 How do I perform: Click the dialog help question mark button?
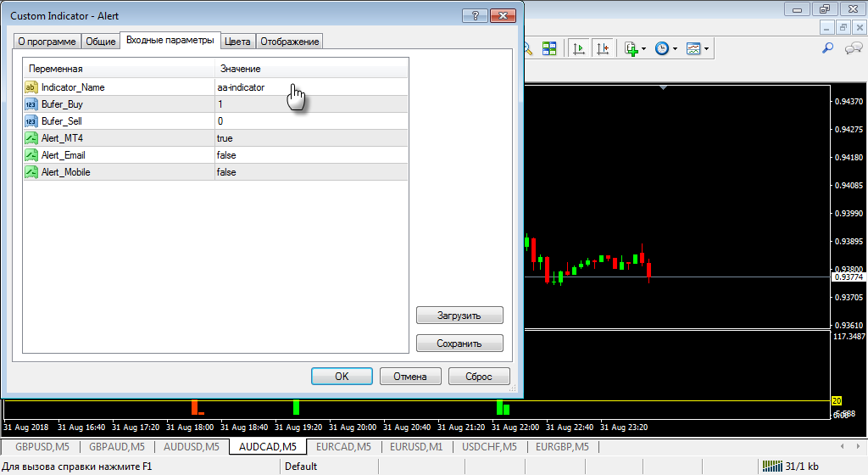coord(475,15)
